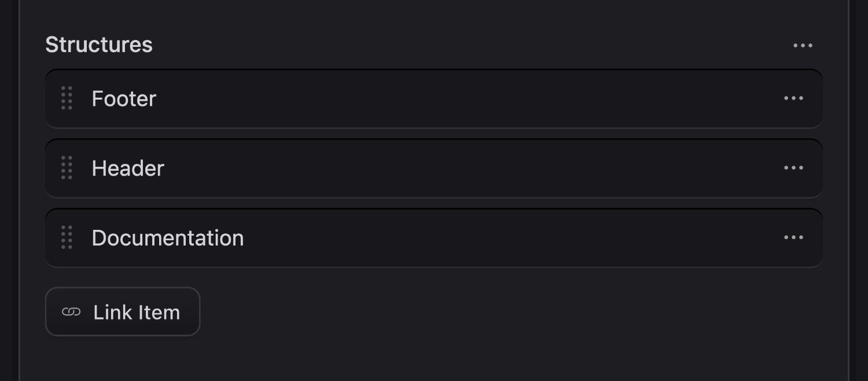Click the Header row drag handle
The image size is (868, 381).
(67, 168)
